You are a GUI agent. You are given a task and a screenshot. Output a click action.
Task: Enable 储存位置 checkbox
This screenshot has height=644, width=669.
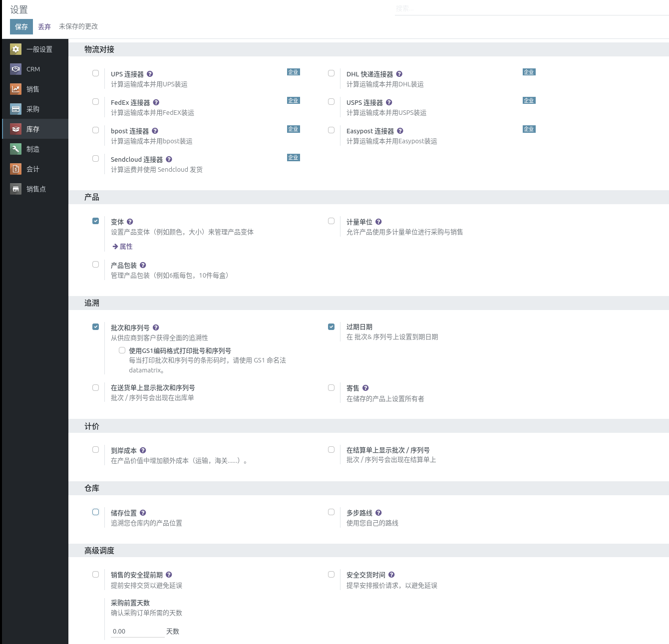[x=95, y=512]
